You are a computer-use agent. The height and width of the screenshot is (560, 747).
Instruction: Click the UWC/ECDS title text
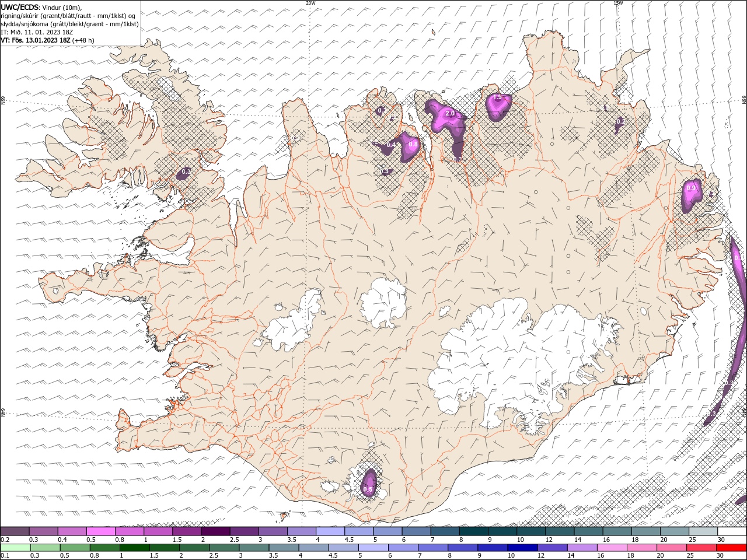(x=20, y=7)
